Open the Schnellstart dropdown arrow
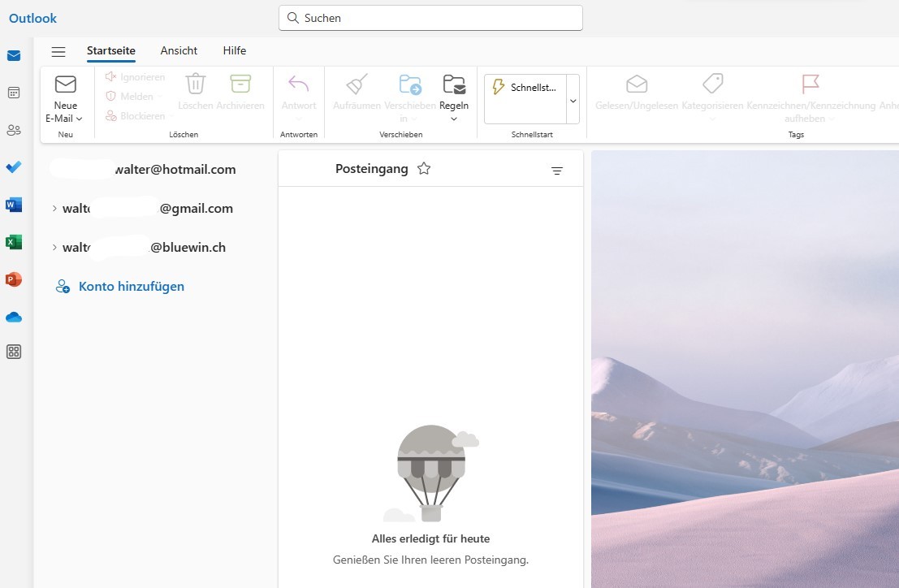Viewport: 899px width, 588px height. 573,99
